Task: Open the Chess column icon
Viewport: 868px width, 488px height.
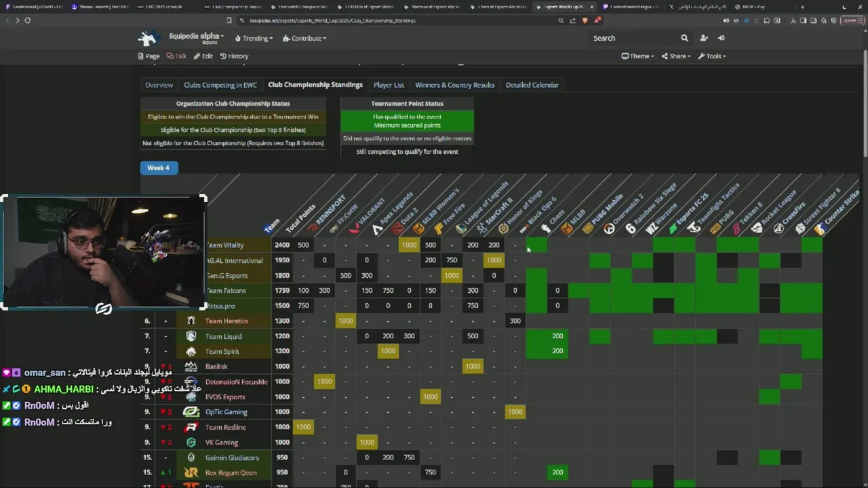Action: 546,228
